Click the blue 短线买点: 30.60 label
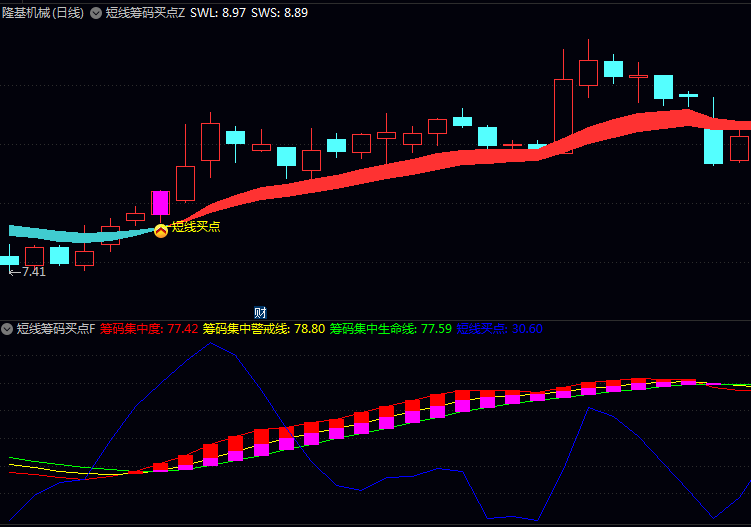 500,329
